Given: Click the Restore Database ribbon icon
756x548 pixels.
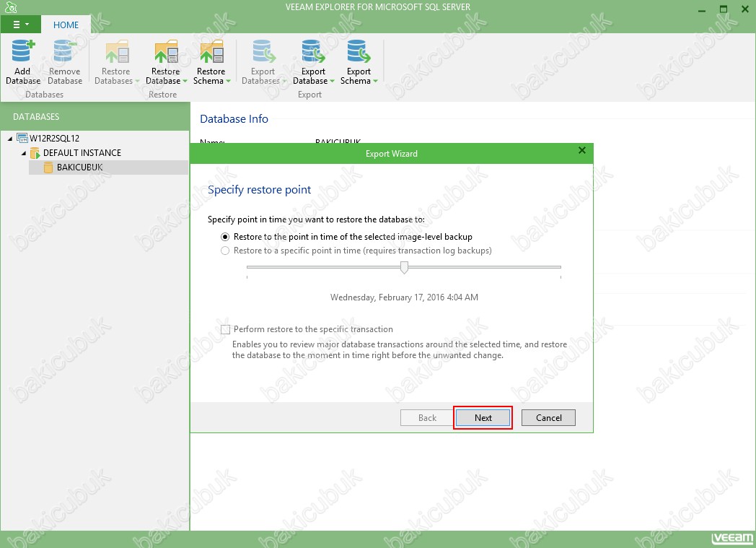Looking at the screenshot, I should pyautogui.click(x=167, y=51).
